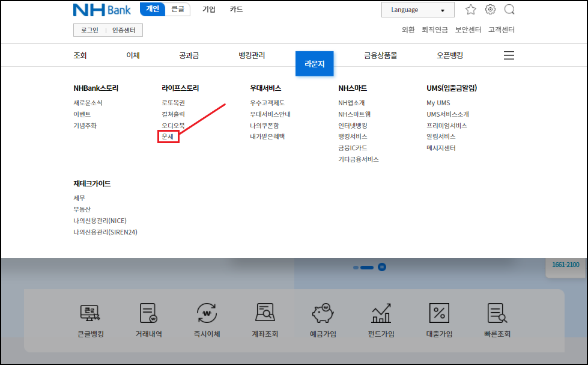Click the 로또복권 link
This screenshot has height=365, width=588.
pos(173,102)
